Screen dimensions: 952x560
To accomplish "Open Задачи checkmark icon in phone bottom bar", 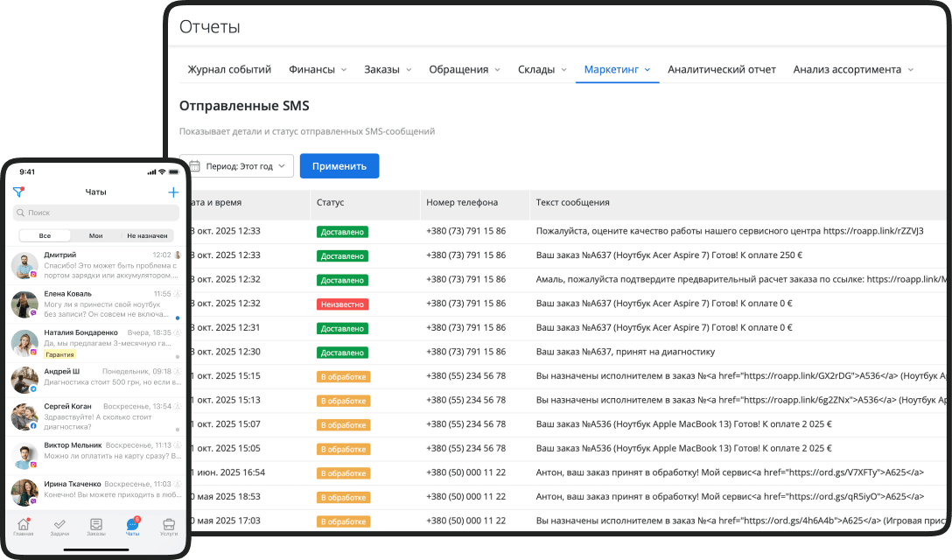I will [59, 526].
